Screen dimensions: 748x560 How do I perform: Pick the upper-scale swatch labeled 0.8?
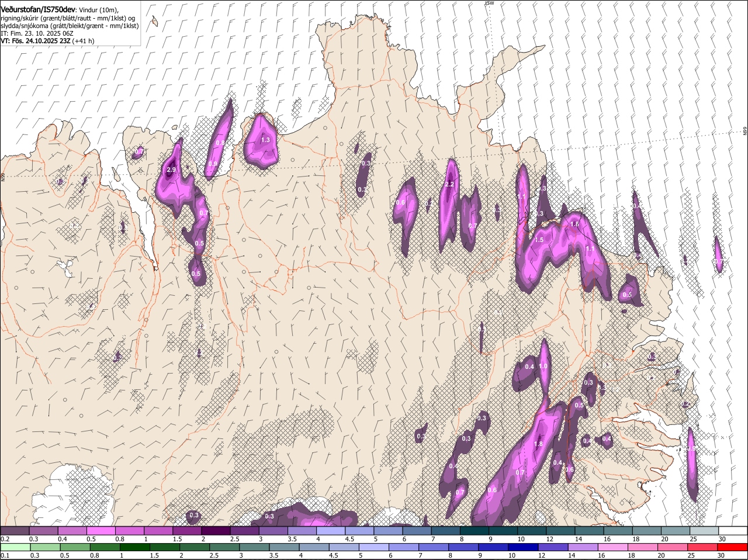[130, 531]
